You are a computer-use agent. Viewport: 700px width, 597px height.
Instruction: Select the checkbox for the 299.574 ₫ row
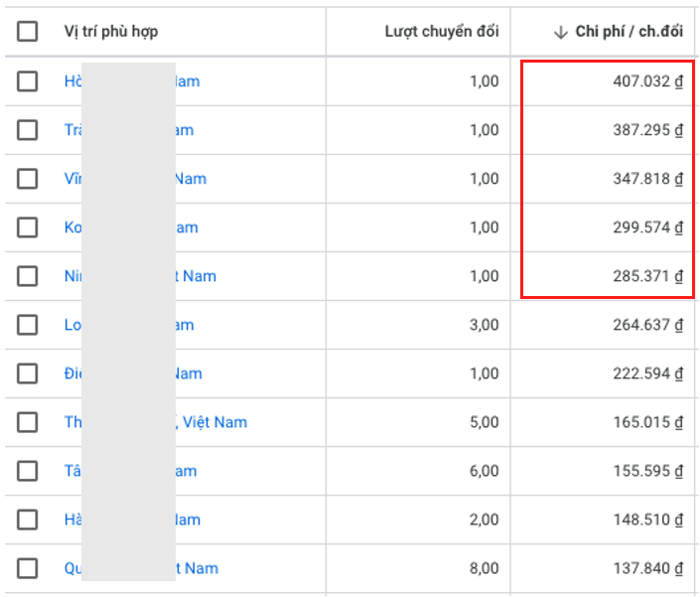pyautogui.click(x=27, y=227)
